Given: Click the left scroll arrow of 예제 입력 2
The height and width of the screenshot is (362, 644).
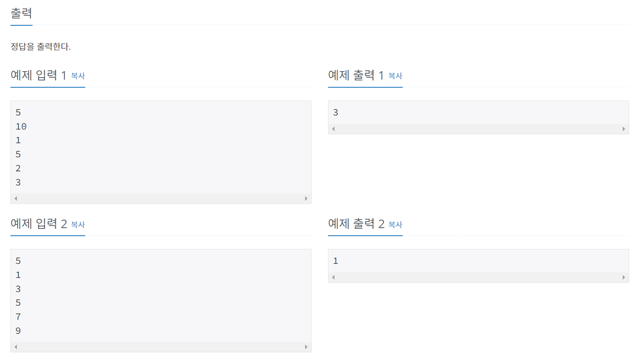Looking at the screenshot, I should (16, 346).
